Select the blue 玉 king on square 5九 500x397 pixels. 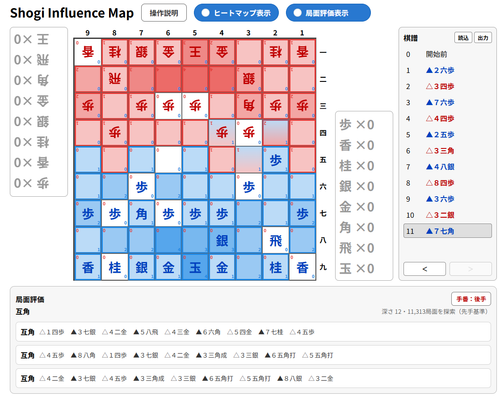pos(195,267)
